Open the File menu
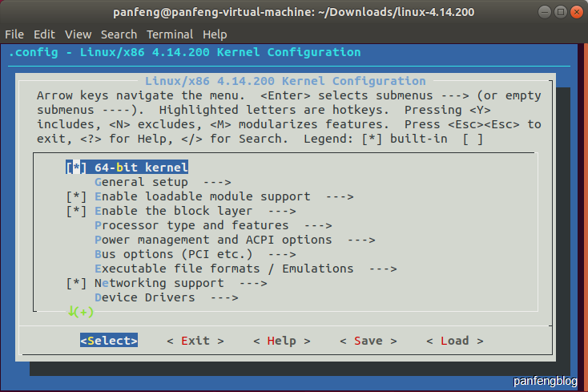Viewport: 588px width, 392px height. click(14, 34)
